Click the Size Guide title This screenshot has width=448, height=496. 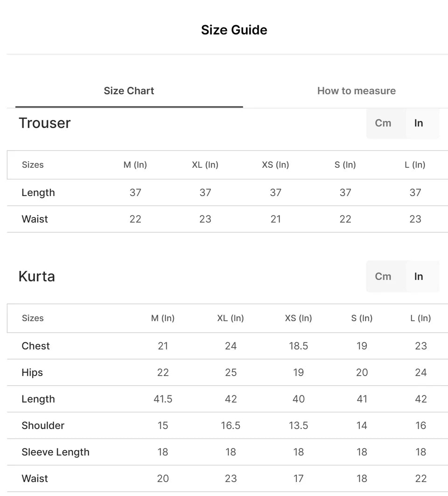coord(234,29)
